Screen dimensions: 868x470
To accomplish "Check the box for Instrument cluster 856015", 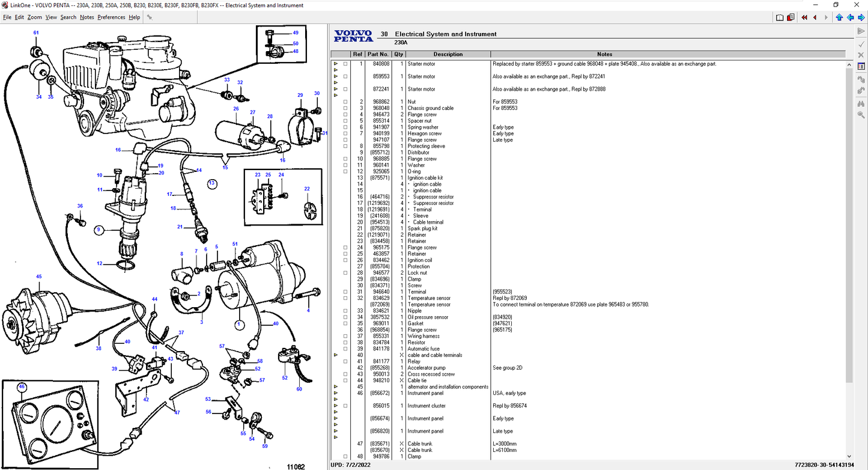I will pyautogui.click(x=345, y=406).
